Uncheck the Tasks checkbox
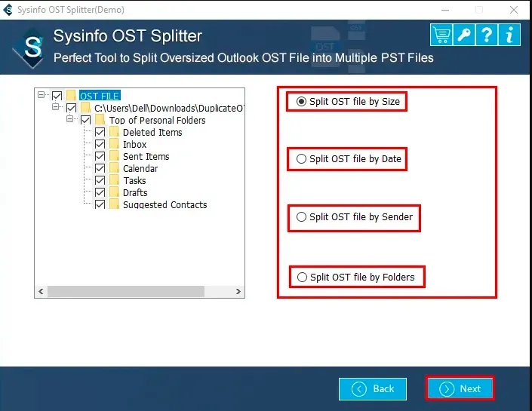Image resolution: width=532 pixels, height=411 pixels. point(100,180)
